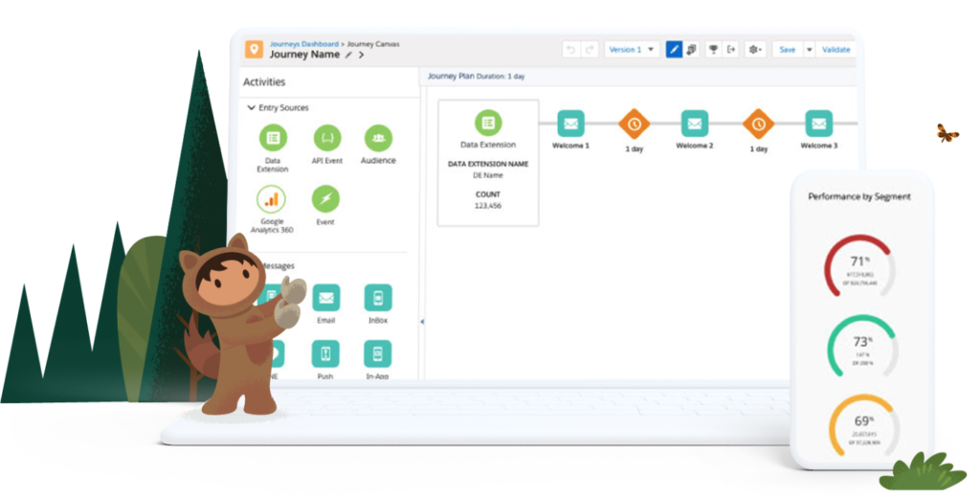Choose the API Event entry source

coord(326,138)
